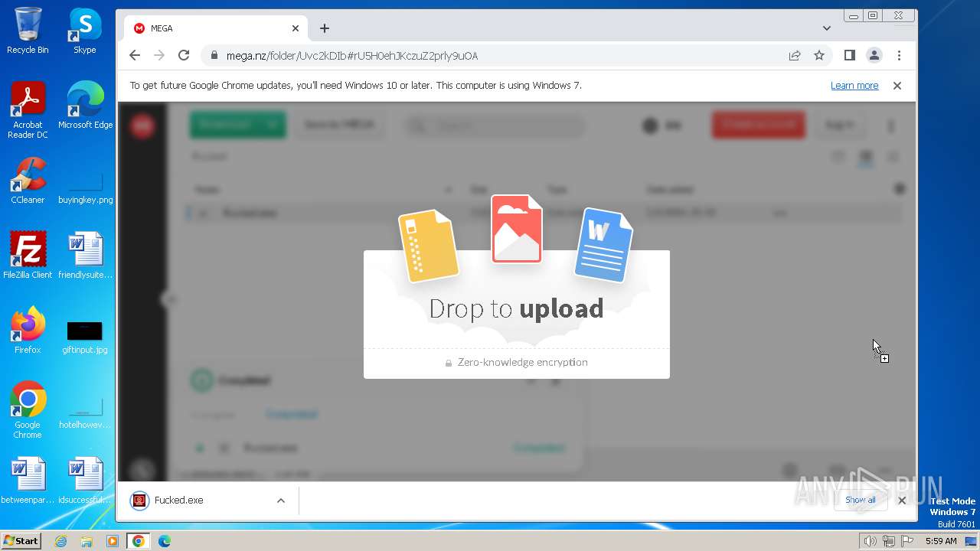Select the buyingkey.png file on desktop

pyautogui.click(x=85, y=189)
